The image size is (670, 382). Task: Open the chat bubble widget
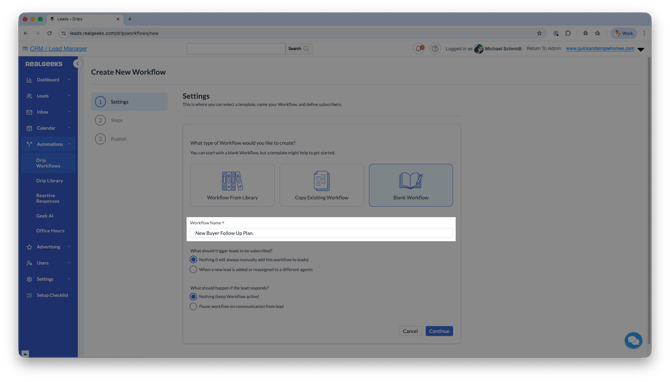pyautogui.click(x=633, y=341)
